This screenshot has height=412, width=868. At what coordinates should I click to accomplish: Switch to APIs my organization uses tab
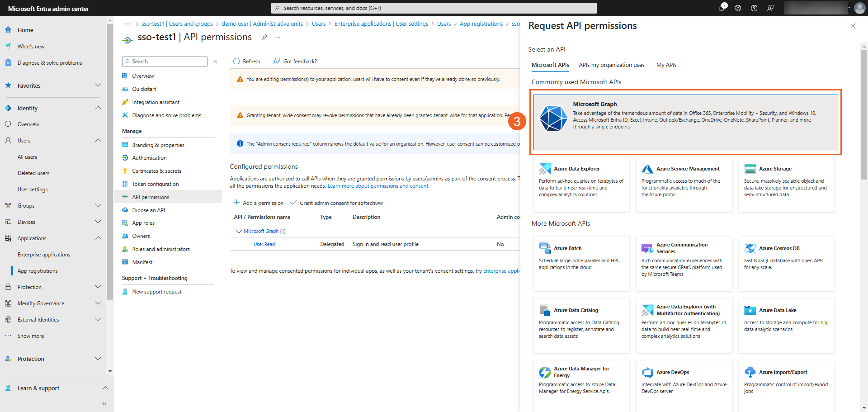611,65
